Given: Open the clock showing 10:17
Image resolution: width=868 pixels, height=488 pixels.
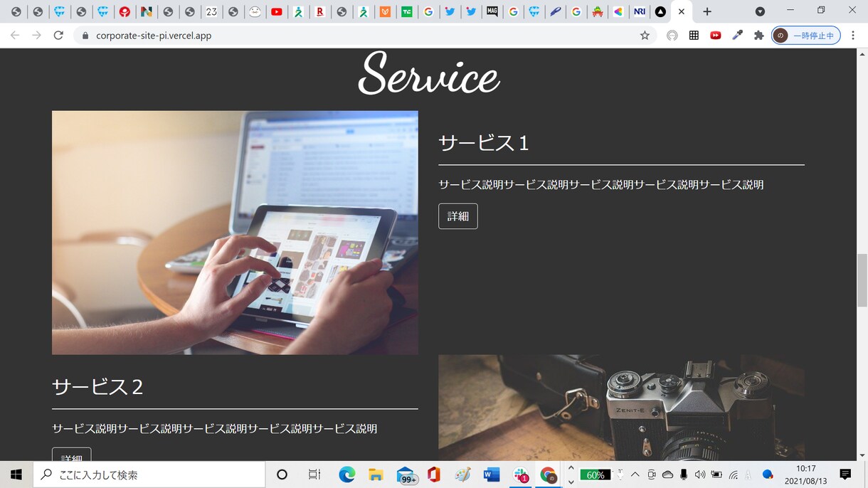Looking at the screenshot, I should coord(805,474).
